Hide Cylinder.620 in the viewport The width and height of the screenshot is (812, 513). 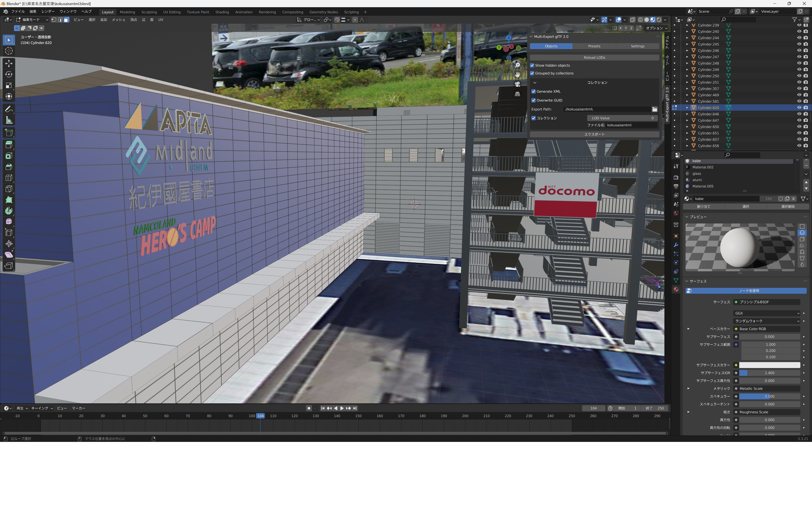[x=799, y=108]
